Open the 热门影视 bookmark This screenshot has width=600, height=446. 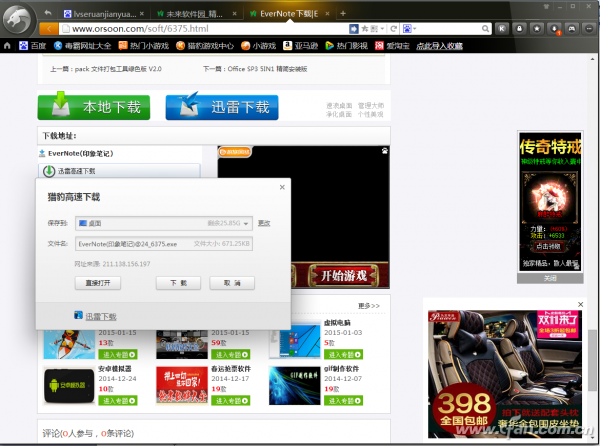click(346, 46)
